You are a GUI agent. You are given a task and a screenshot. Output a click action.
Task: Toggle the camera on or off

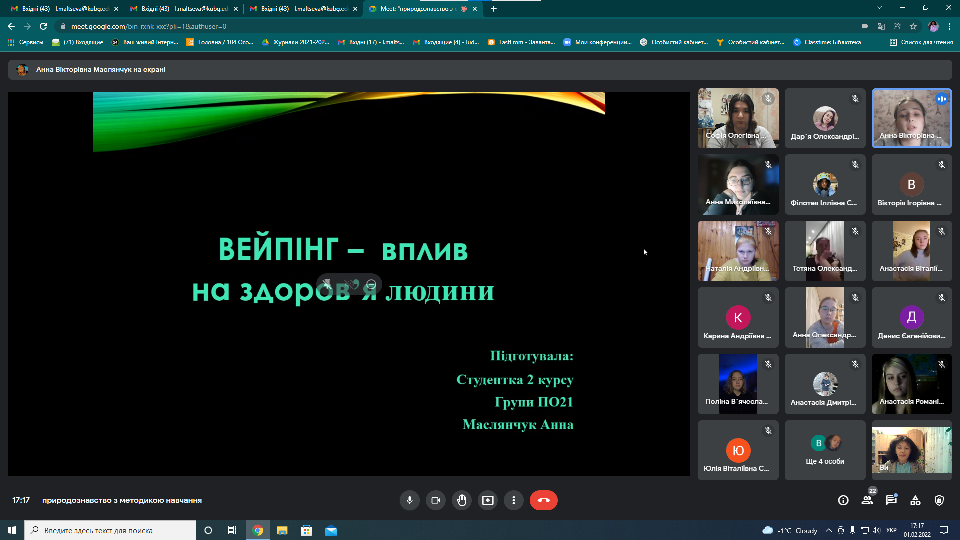tap(435, 500)
